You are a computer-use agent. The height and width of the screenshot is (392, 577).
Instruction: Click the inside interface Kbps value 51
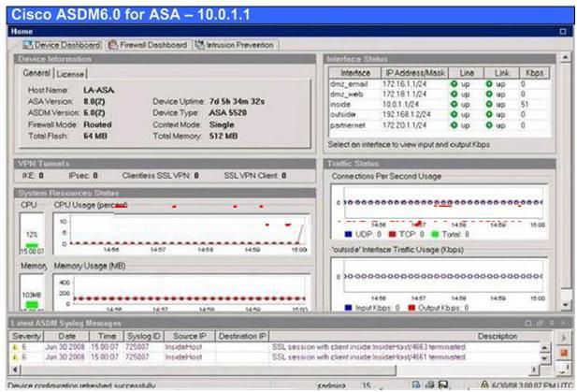(x=525, y=105)
